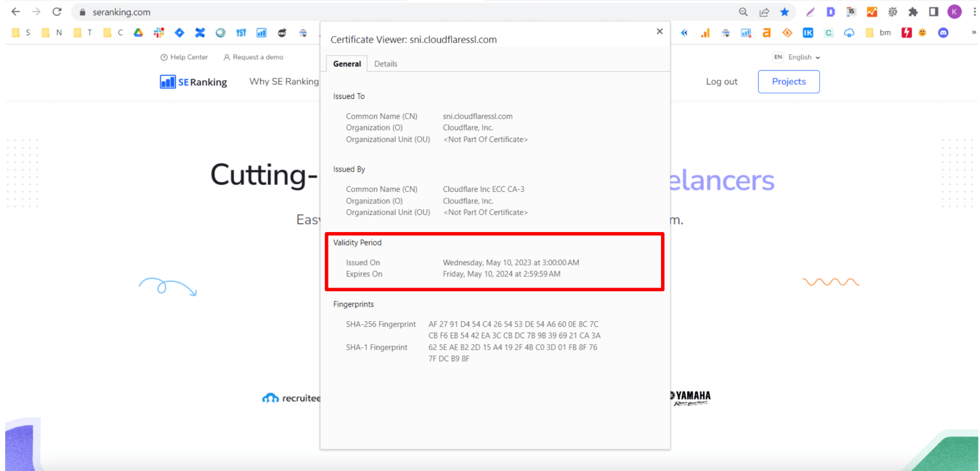Click the bookmark star in the address bar
The height and width of the screenshot is (471, 980).
pos(785,11)
